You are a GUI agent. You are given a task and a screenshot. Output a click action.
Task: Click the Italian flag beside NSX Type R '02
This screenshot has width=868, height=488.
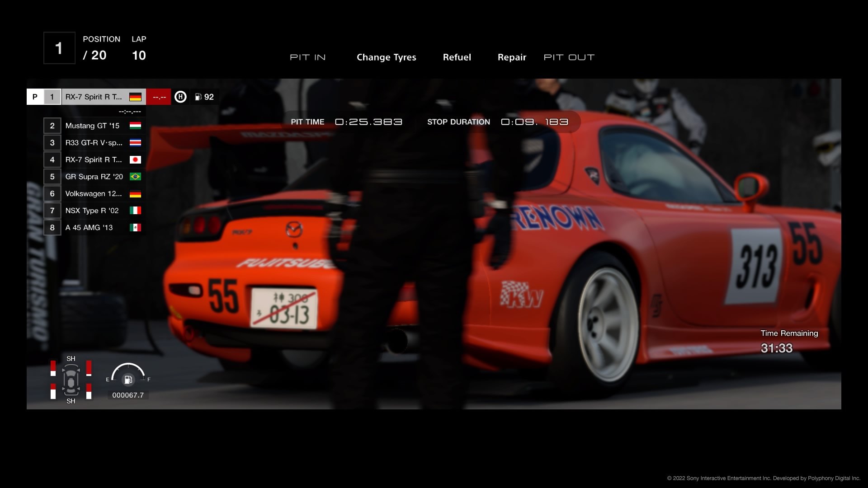tap(135, 211)
